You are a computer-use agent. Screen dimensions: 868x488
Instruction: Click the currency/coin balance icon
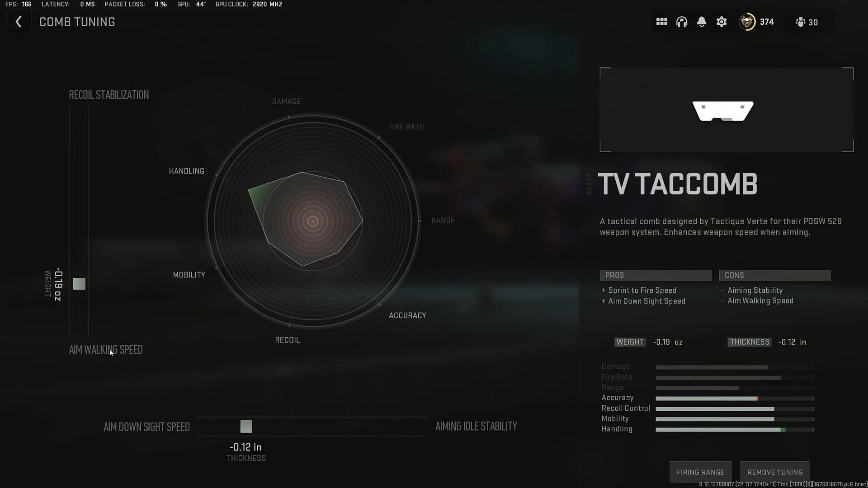(x=748, y=22)
